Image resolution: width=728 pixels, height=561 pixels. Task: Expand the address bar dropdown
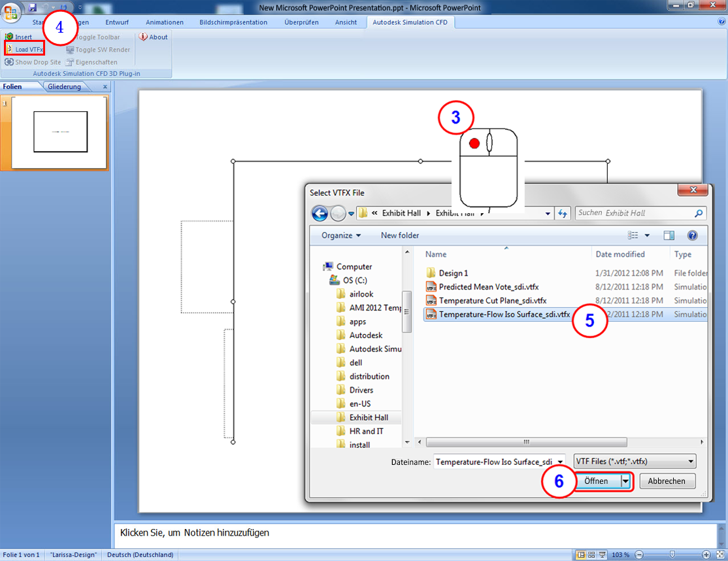click(x=548, y=213)
